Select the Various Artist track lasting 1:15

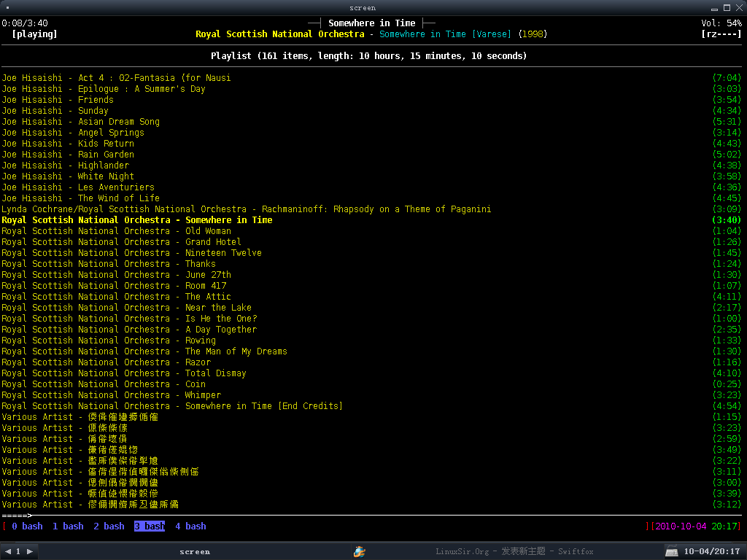coord(371,417)
